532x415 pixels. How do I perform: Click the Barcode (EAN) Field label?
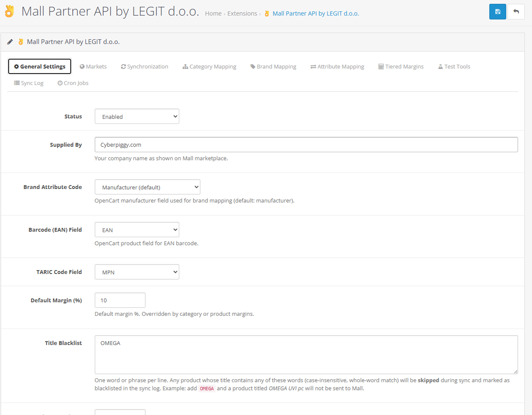click(x=55, y=230)
